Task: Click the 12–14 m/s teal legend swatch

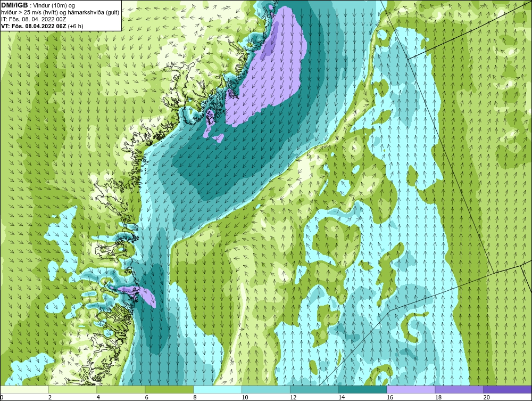Action: click(314, 389)
